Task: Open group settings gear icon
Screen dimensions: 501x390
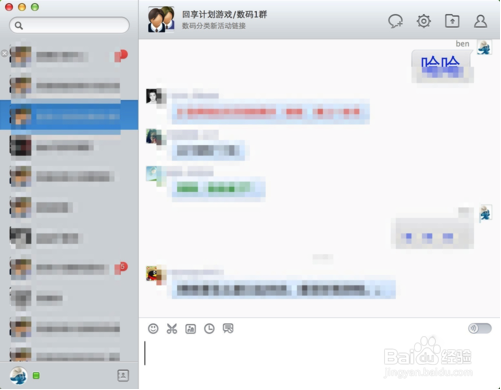Action: pos(424,21)
